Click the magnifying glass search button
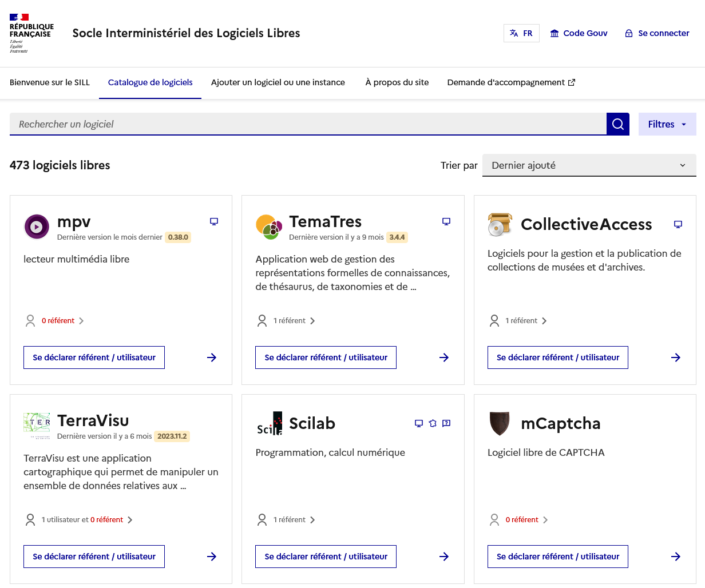Screen dimensions: 705x588 coord(617,124)
